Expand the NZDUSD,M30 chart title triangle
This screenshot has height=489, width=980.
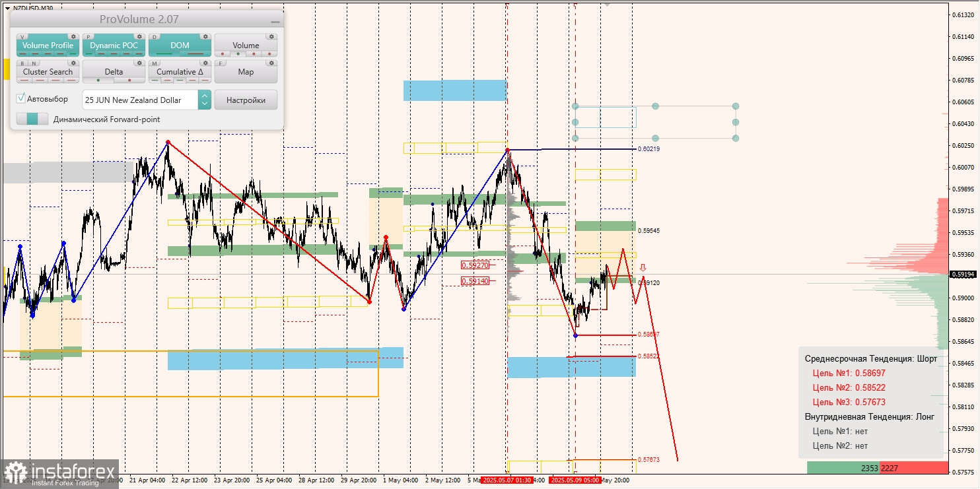pos(7,8)
